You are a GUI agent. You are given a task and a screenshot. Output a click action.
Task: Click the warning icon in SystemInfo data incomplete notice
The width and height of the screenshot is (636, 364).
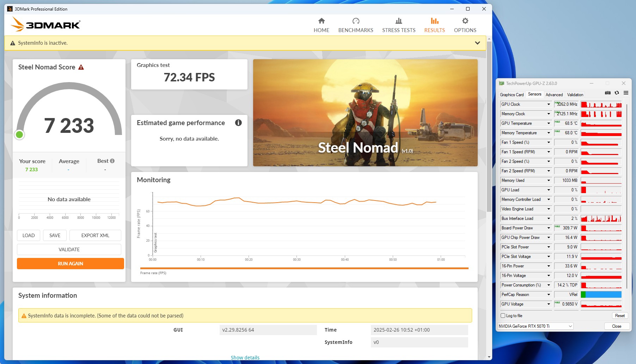[24, 316]
